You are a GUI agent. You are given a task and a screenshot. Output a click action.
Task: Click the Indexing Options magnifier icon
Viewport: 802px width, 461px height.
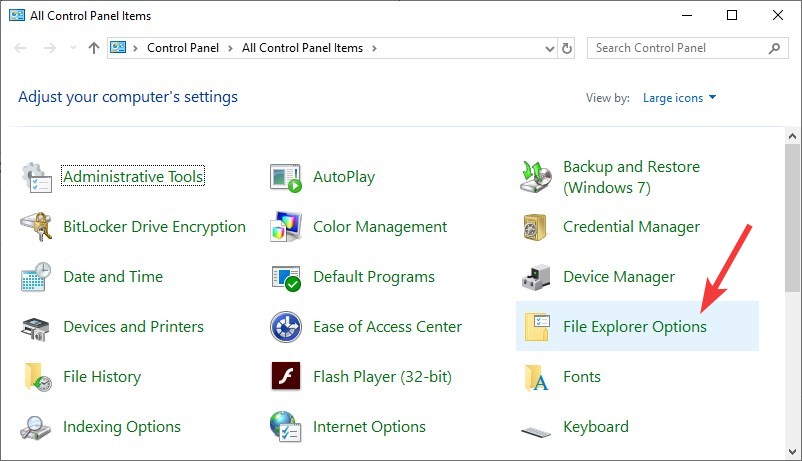pyautogui.click(x=35, y=428)
